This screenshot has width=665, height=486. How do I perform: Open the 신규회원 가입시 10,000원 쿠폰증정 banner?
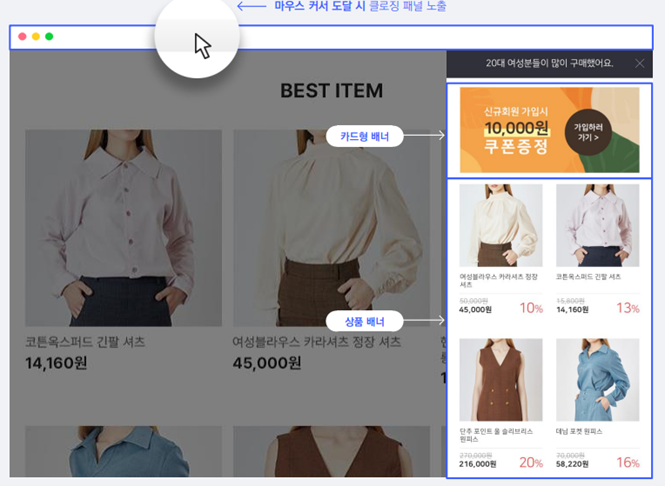pyautogui.click(x=550, y=130)
